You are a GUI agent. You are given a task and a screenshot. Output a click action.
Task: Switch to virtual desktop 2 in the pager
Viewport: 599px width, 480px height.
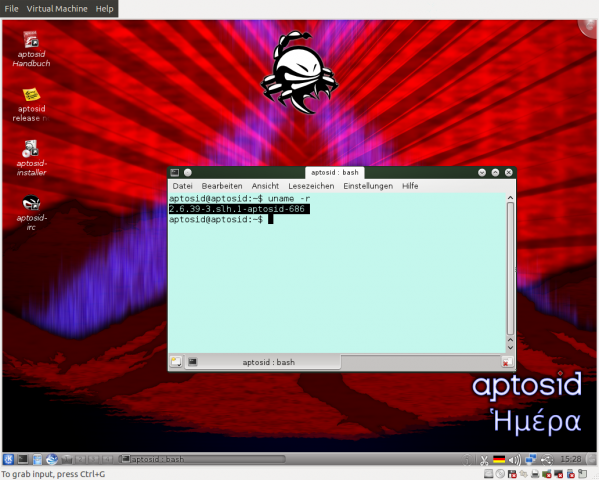pos(81,459)
